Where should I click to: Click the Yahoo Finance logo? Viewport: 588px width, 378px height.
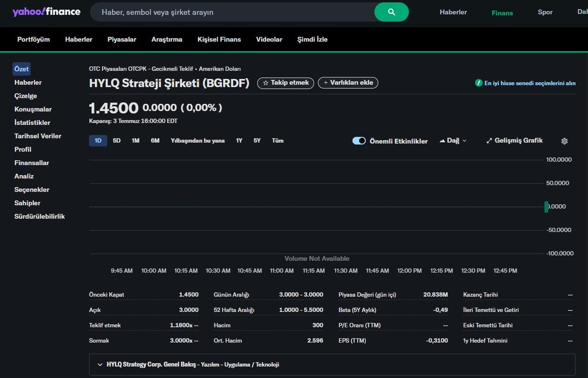click(46, 12)
